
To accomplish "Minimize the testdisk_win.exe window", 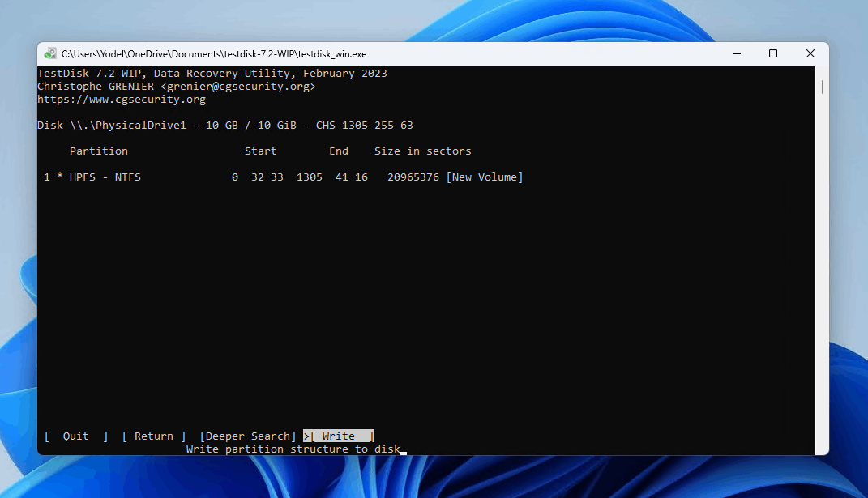I will [x=736, y=53].
